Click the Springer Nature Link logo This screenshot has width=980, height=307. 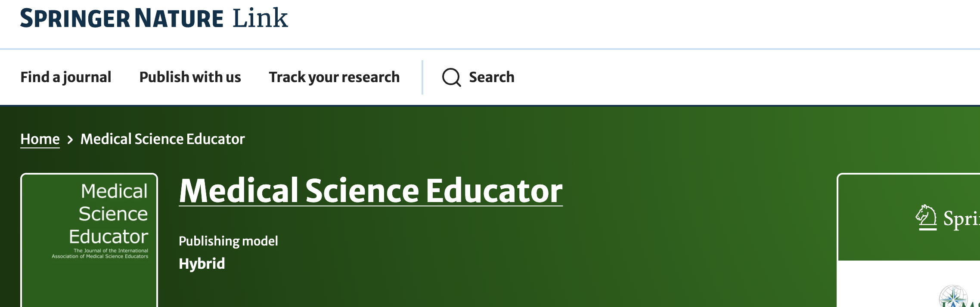click(x=154, y=18)
